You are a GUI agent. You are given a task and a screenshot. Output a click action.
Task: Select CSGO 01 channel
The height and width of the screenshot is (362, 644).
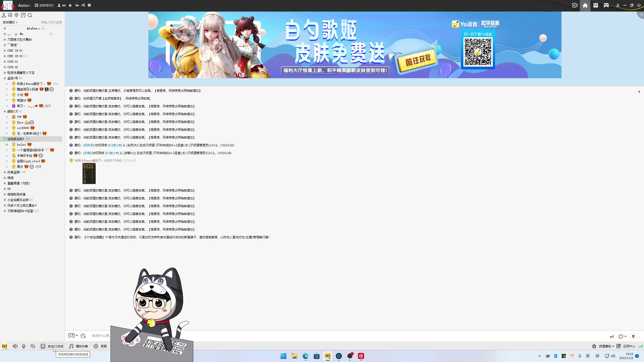pyautogui.click(x=13, y=62)
